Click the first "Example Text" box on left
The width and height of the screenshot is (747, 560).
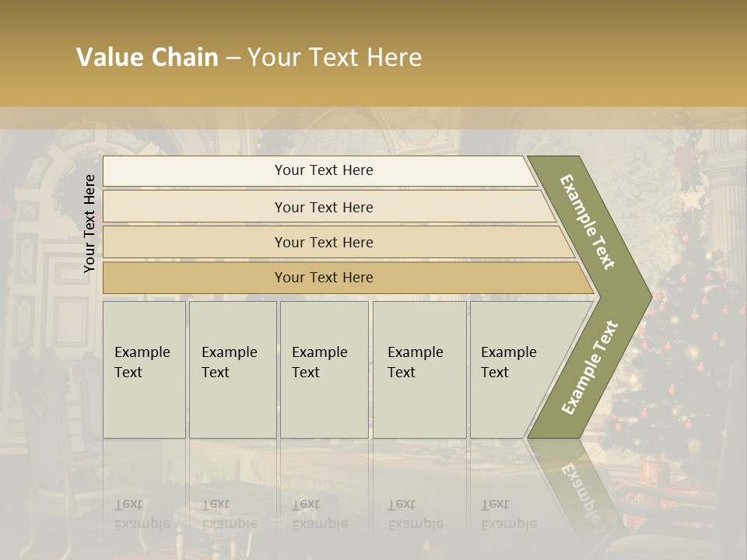(x=143, y=369)
